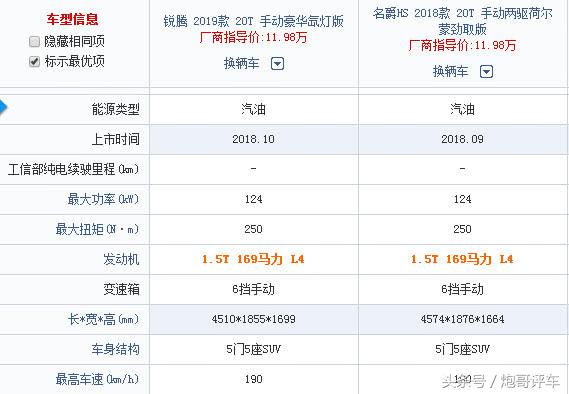Select the 能源类型 row label
The image size is (569, 394).
[x=115, y=109]
